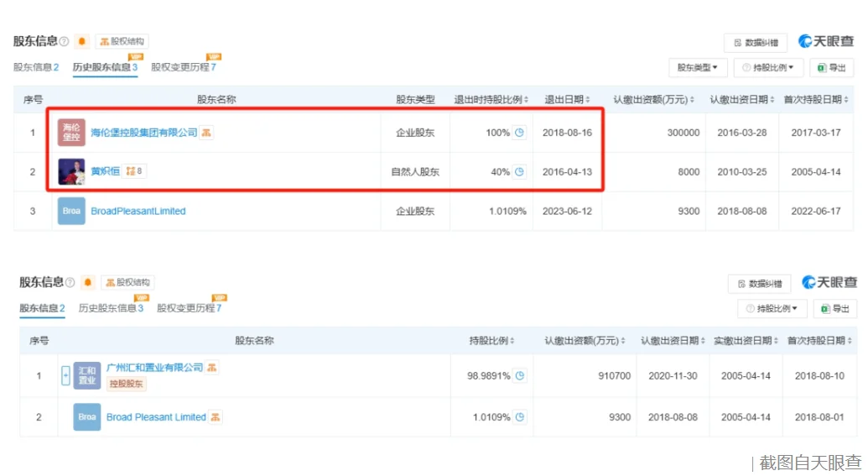Open equity structure icon beside 海伦堡控股集团有限公司
This screenshot has width=868, height=476.
[206, 133]
